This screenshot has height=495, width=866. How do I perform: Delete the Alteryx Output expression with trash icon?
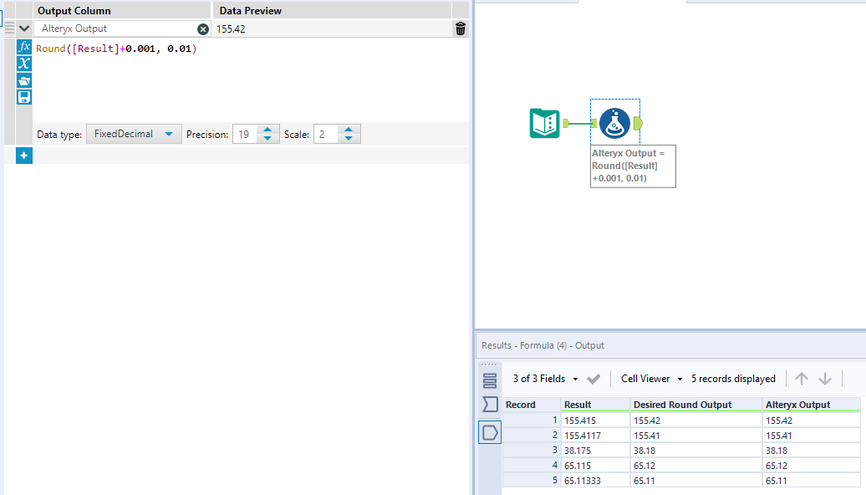(460, 29)
